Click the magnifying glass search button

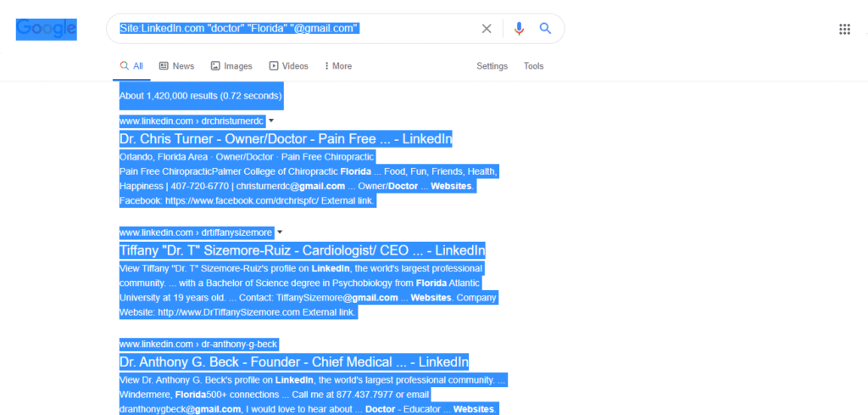pos(546,29)
